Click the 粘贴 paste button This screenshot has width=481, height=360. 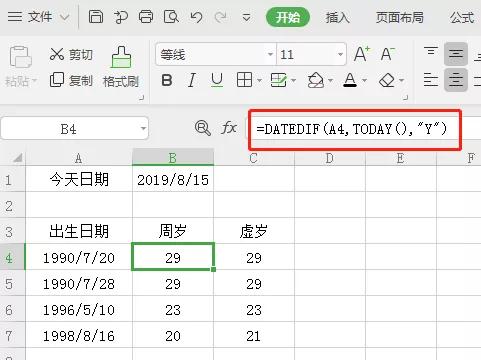pyautogui.click(x=20, y=66)
